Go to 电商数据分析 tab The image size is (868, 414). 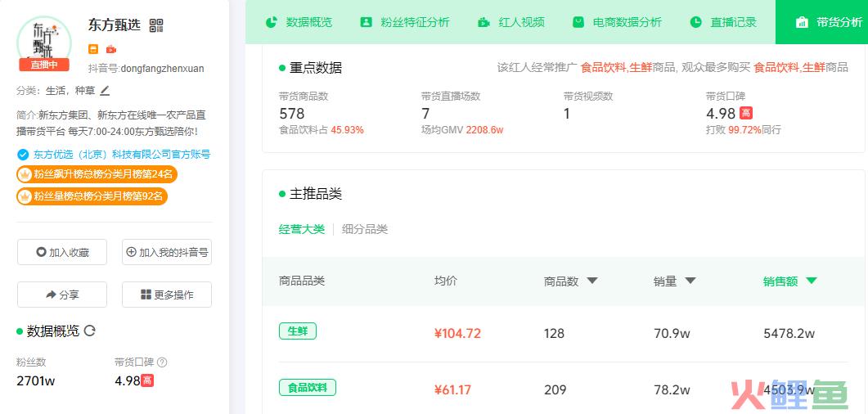pos(617,22)
